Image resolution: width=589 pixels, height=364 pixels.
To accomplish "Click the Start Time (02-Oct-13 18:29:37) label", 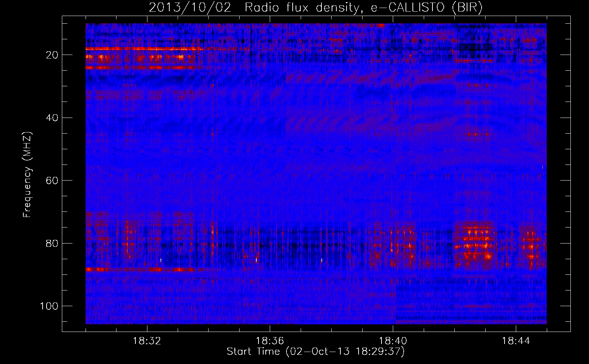I will coord(316,352).
